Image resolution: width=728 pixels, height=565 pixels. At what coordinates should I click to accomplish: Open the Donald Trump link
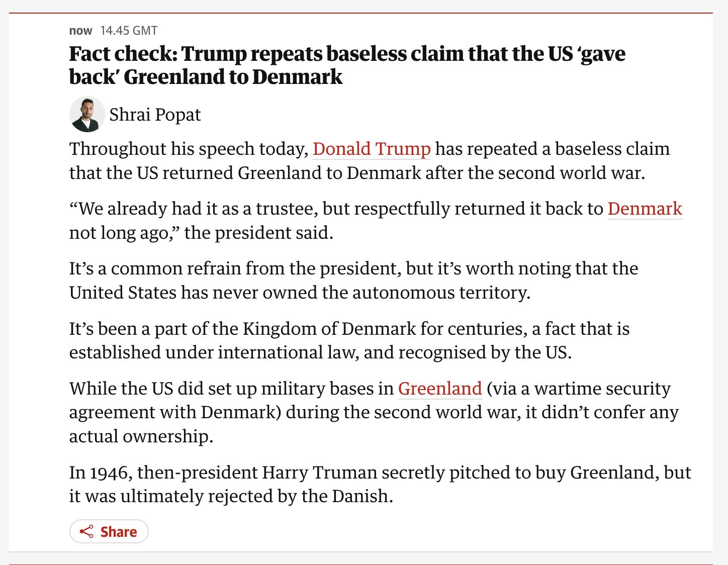pos(372,149)
